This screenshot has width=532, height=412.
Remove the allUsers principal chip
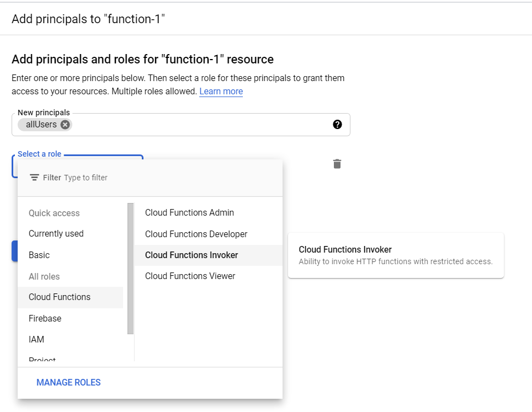coord(65,125)
